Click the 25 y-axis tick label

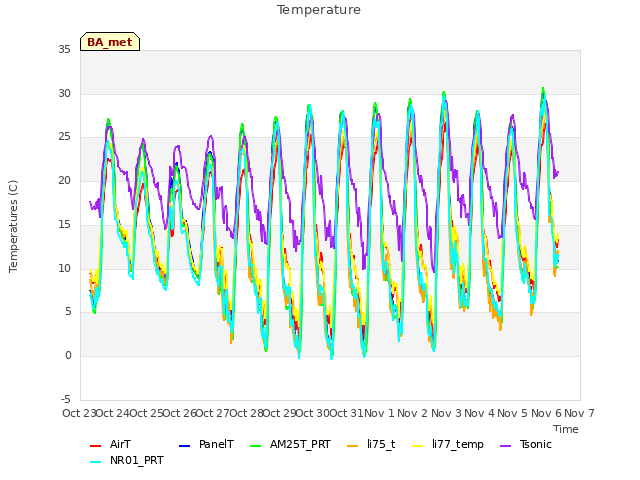(x=64, y=137)
